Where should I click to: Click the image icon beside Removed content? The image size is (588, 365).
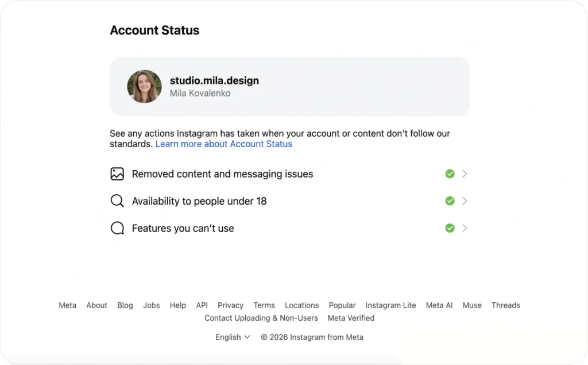117,174
